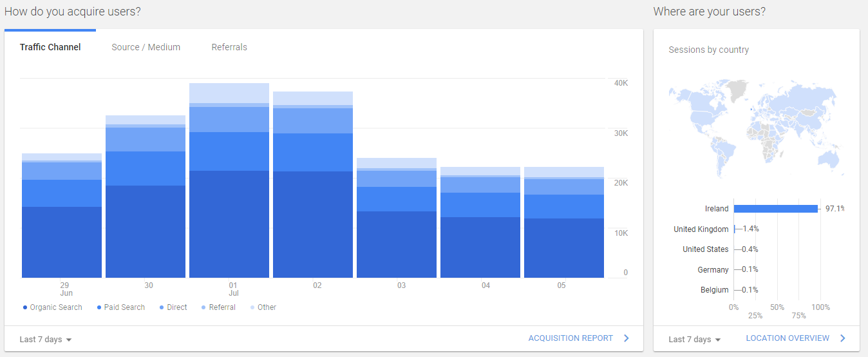Image resolution: width=868 pixels, height=357 pixels.
Task: Click the "United Kingdom" country label
Action: click(701, 229)
